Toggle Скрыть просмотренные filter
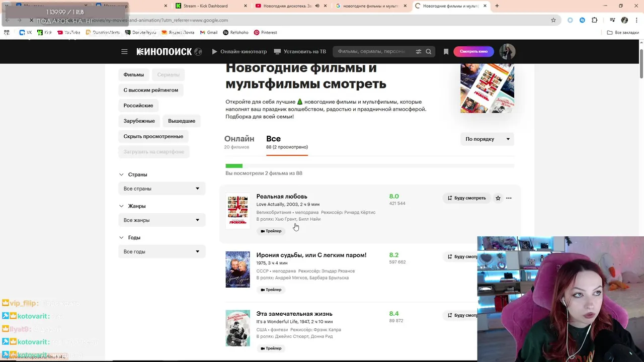 coord(153,136)
